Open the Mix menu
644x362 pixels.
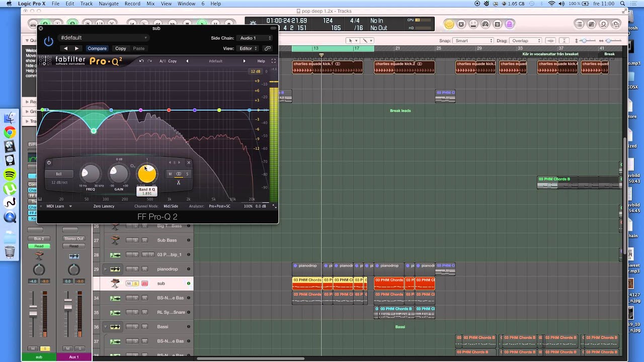coord(150,4)
